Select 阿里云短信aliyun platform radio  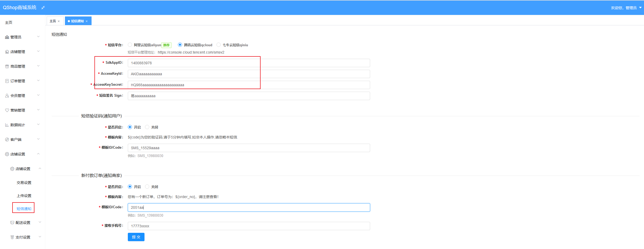130,45
